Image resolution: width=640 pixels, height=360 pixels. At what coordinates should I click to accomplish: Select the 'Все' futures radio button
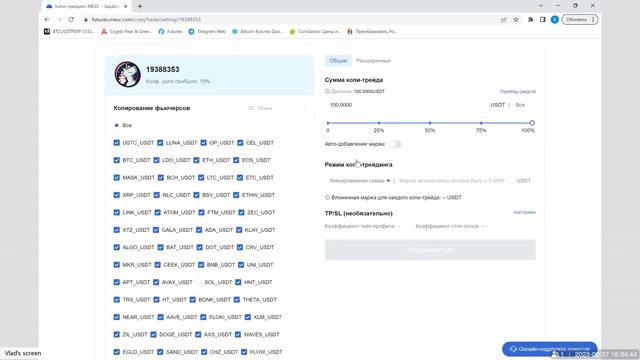coord(117,125)
